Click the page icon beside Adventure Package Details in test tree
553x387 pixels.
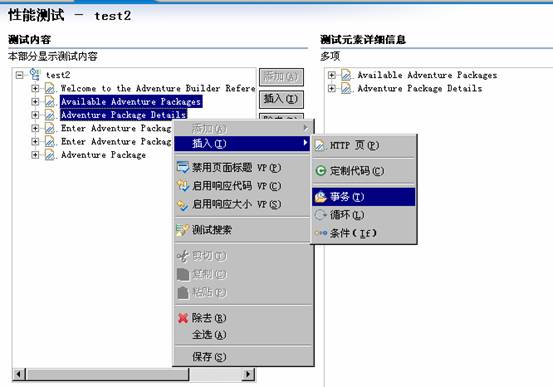click(50, 115)
